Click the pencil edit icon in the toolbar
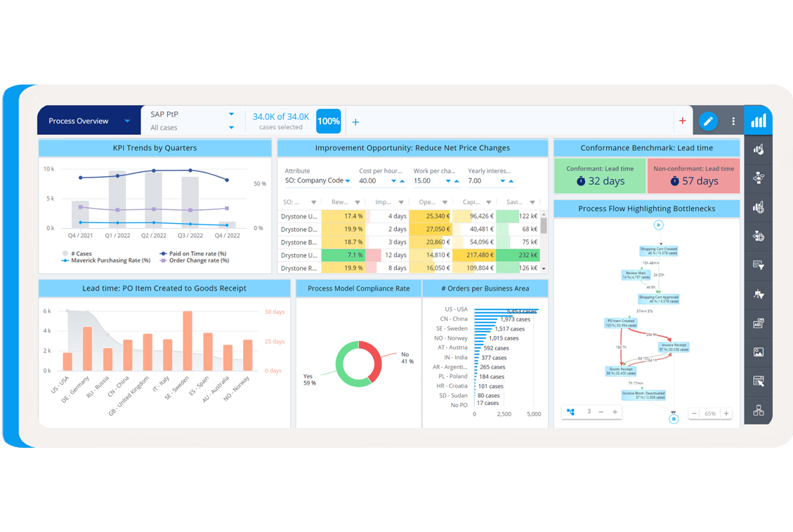Image resolution: width=793 pixels, height=532 pixels. coord(708,121)
